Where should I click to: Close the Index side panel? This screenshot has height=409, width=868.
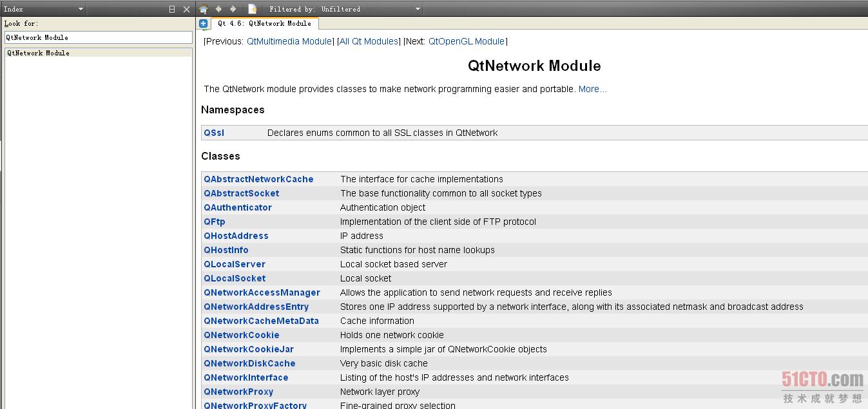(x=187, y=9)
